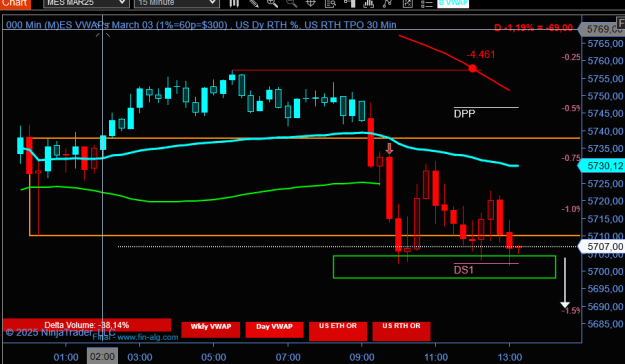Click the 5700,00 price axis label

click(x=605, y=272)
